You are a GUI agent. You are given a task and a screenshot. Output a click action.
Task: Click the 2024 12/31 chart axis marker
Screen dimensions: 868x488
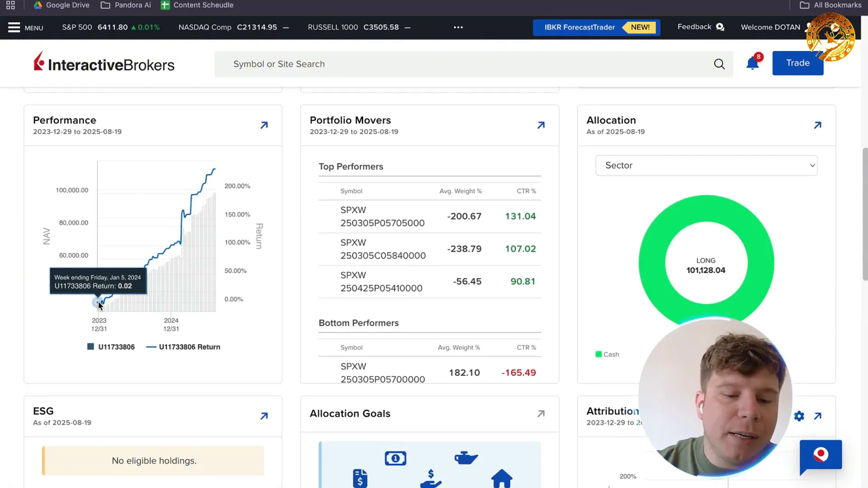171,324
